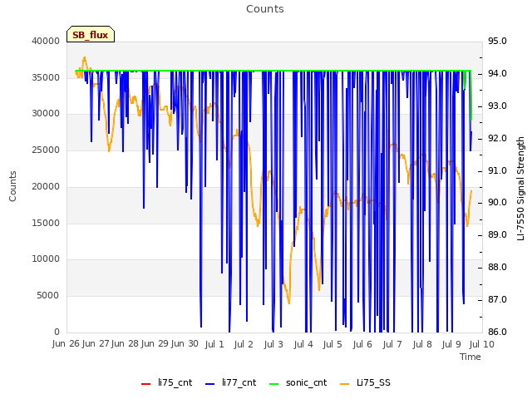
Task: Click the Jul 4 date label
Action: pyautogui.click(x=303, y=344)
